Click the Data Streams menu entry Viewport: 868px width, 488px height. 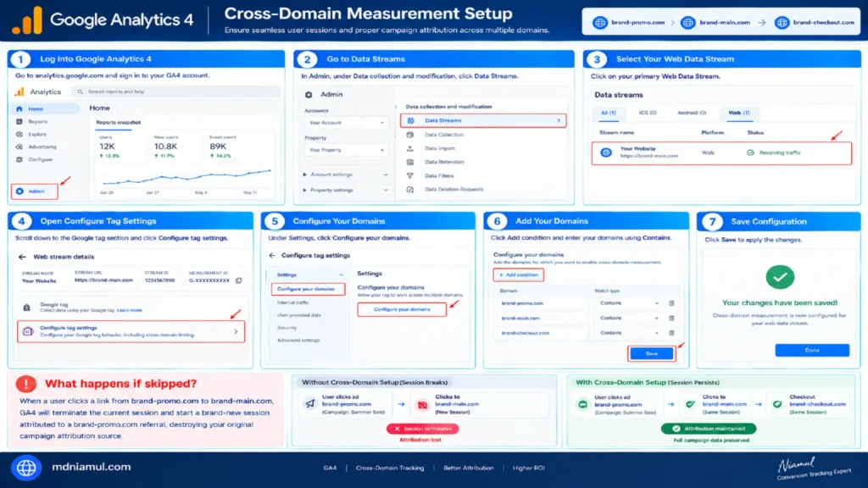pos(482,120)
